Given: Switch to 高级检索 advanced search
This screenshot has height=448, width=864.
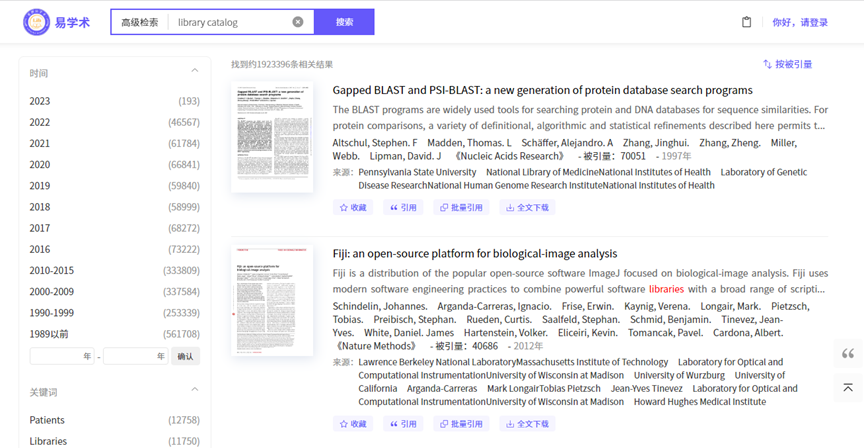Looking at the screenshot, I should pos(139,22).
